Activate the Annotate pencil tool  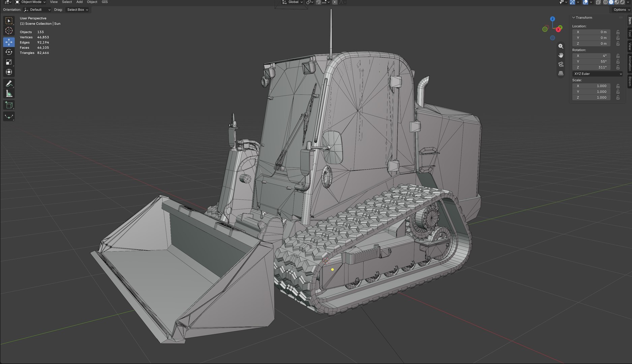click(9, 84)
